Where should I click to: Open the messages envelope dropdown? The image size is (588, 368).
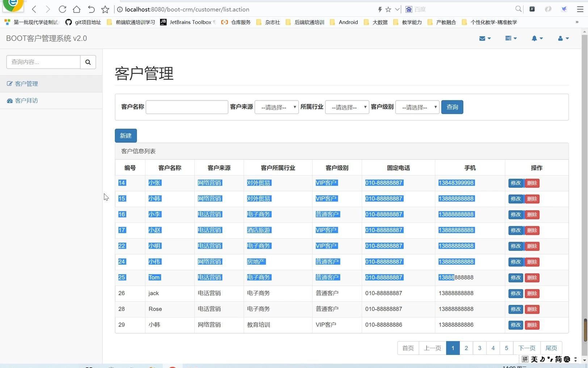(x=485, y=38)
